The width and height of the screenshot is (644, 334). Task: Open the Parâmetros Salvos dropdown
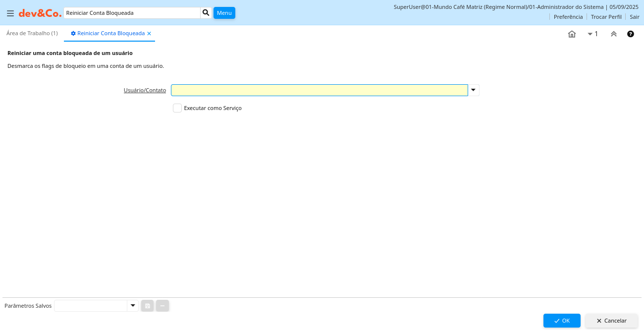[x=133, y=306]
